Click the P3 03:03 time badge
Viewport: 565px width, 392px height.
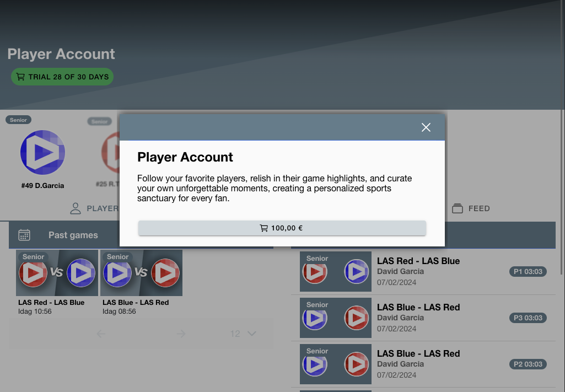pos(528,318)
